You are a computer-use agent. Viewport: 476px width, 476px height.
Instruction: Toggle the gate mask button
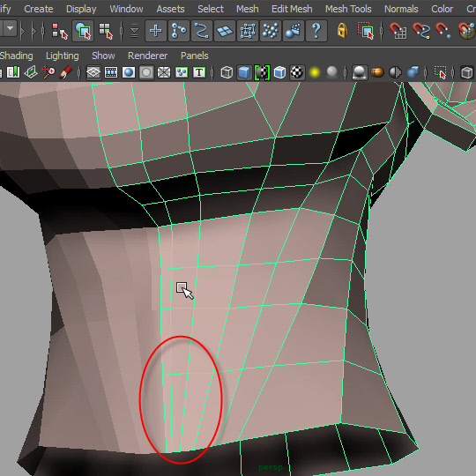pos(146,72)
